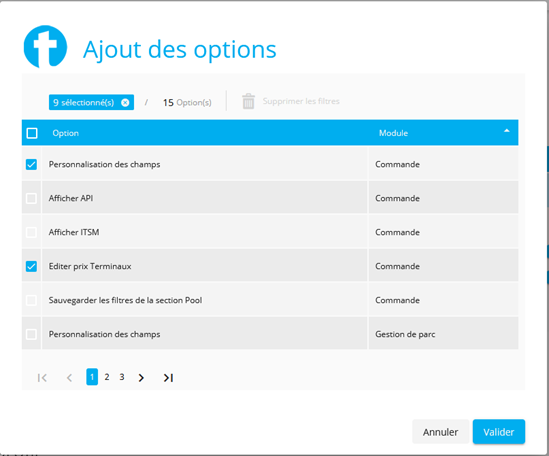Image resolution: width=549 pixels, height=456 pixels.
Task: Sort by the Option column header
Action: pyautogui.click(x=65, y=133)
